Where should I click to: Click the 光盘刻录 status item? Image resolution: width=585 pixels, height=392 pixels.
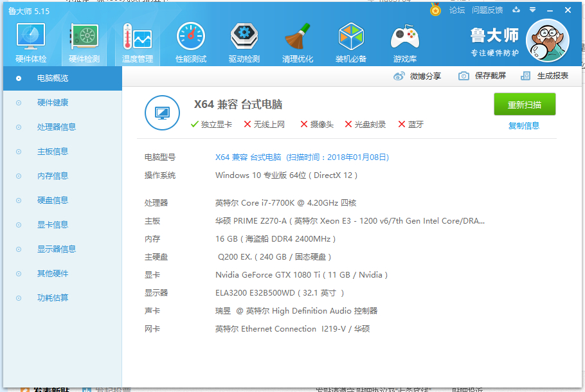pyautogui.click(x=365, y=125)
